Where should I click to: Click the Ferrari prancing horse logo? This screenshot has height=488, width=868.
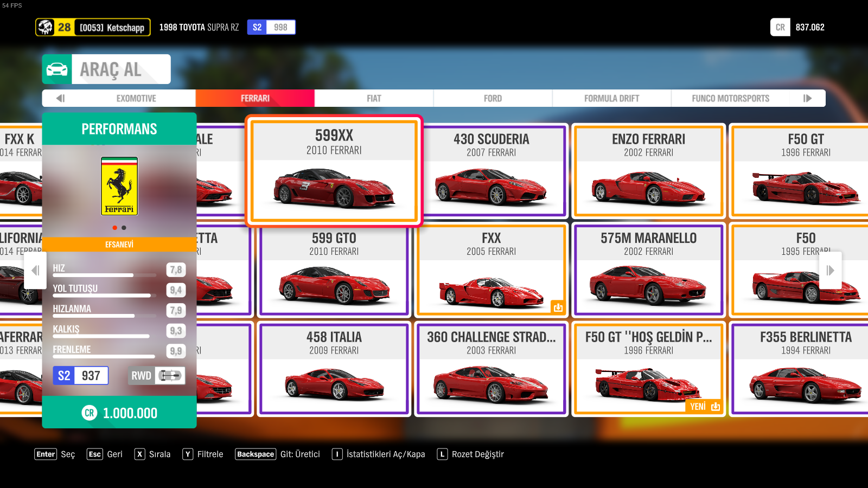pos(119,186)
